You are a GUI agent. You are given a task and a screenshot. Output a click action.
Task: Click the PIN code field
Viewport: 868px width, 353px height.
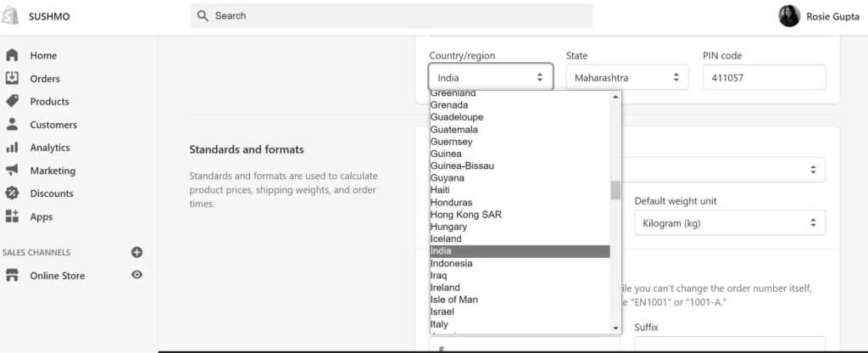[x=764, y=77]
